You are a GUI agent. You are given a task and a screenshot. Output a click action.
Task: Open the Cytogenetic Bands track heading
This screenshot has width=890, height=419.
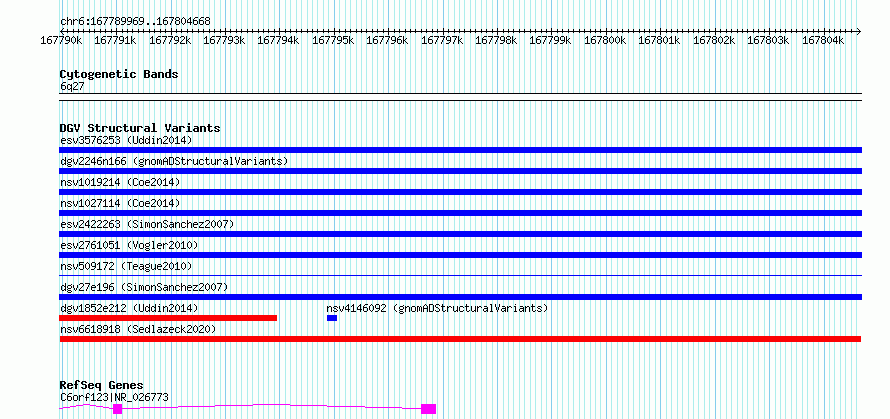pyautogui.click(x=119, y=74)
